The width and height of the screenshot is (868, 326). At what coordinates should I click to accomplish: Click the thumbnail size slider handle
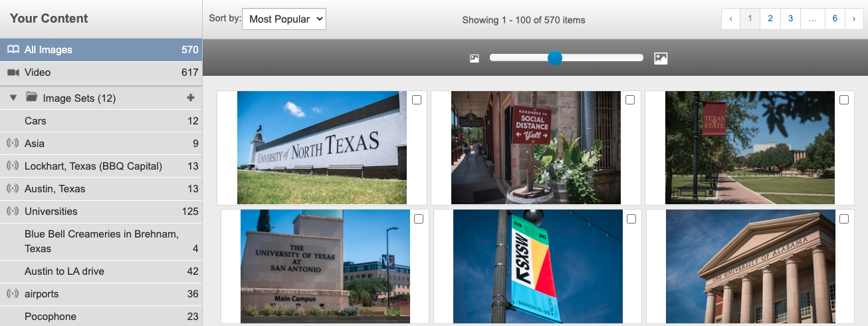pyautogui.click(x=555, y=58)
